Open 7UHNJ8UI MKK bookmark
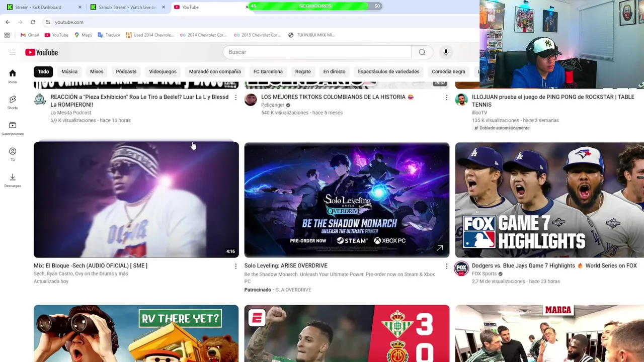 (311, 35)
